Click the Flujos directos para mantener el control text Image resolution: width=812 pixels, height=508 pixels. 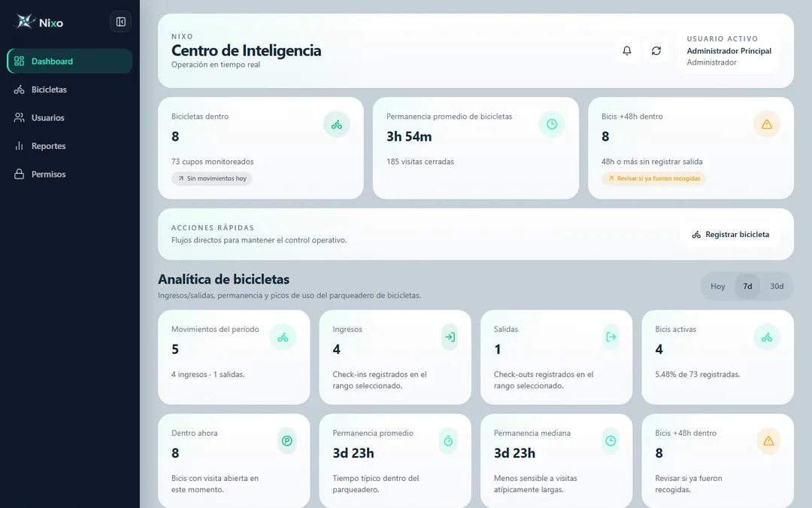point(259,240)
